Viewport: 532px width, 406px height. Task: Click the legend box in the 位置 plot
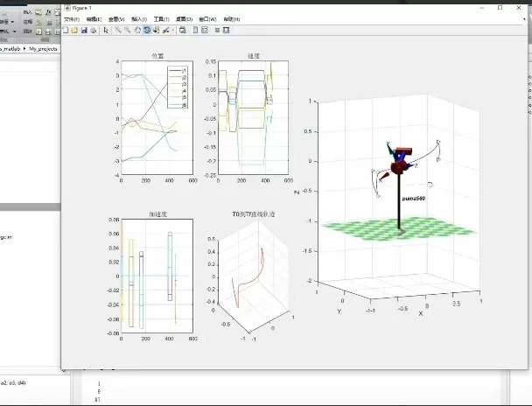click(x=178, y=87)
